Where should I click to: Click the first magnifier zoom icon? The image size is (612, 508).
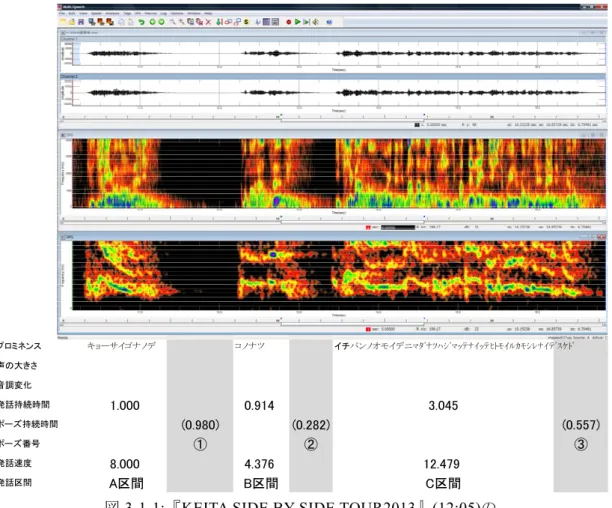[x=173, y=22]
